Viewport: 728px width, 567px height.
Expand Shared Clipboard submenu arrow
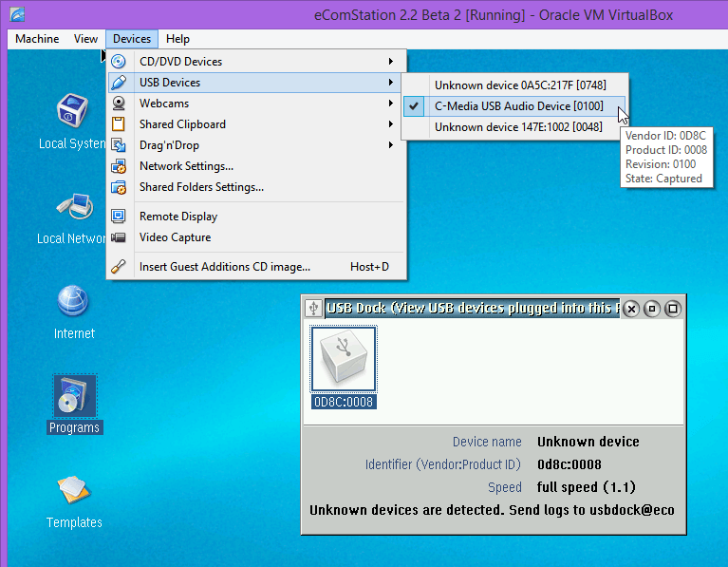391,124
